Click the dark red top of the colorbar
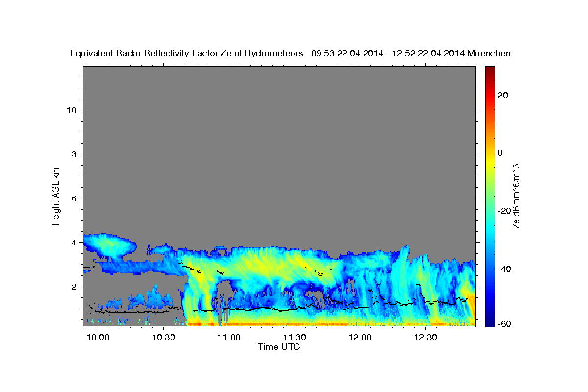 coord(490,71)
